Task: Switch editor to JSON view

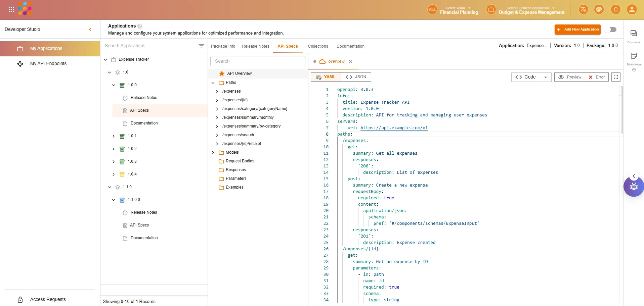Action: (x=356, y=77)
